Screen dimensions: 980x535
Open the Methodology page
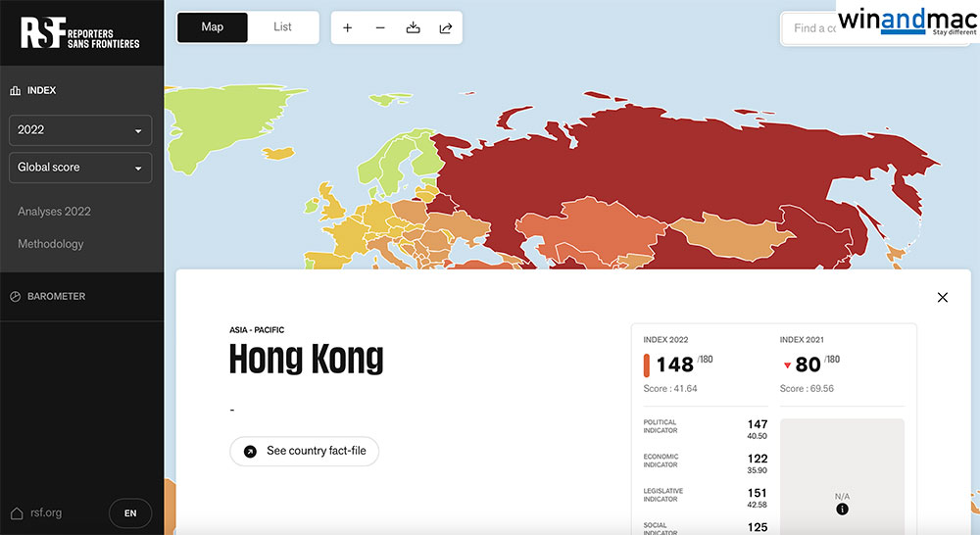tap(50, 244)
